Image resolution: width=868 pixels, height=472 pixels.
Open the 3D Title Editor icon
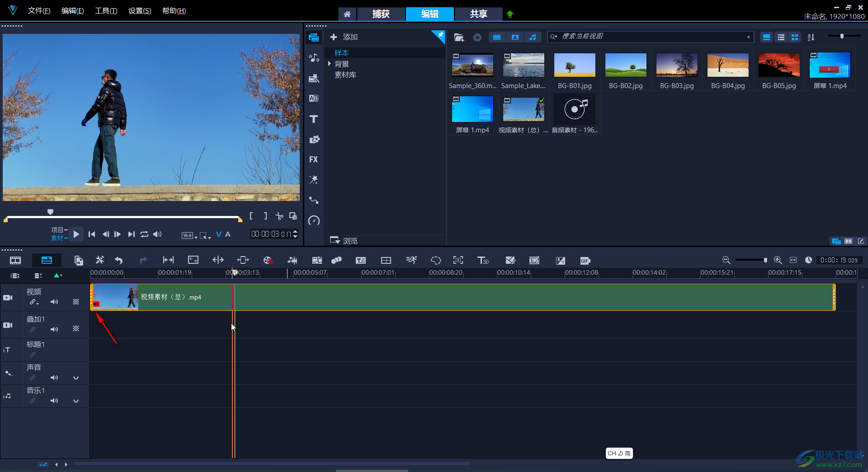[483, 260]
